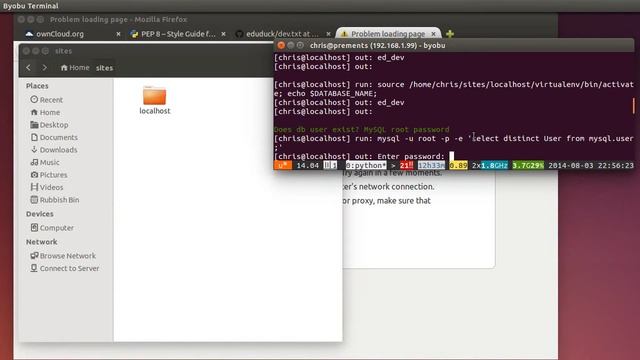Switch to eduduck/dev.txt tab

278,34
